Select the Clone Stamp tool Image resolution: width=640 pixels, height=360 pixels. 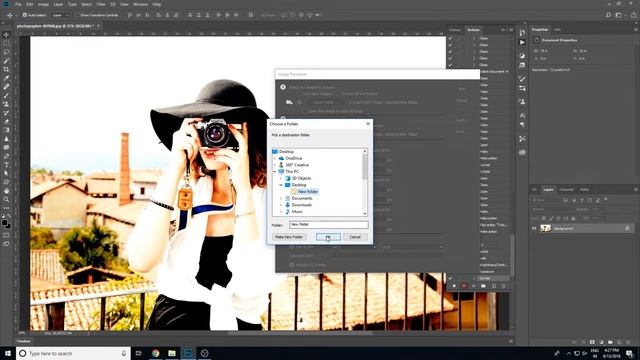click(6, 104)
